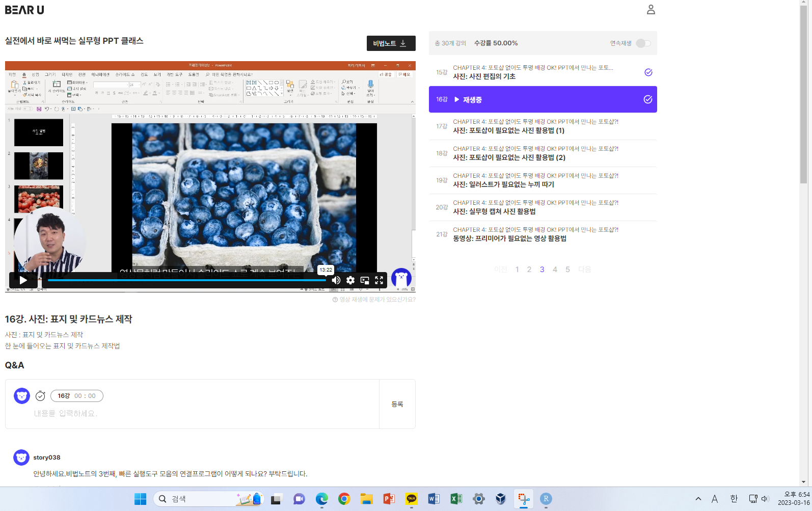Image resolution: width=812 pixels, height=511 pixels.
Task: Open the R app on taskbar
Action: point(546,499)
